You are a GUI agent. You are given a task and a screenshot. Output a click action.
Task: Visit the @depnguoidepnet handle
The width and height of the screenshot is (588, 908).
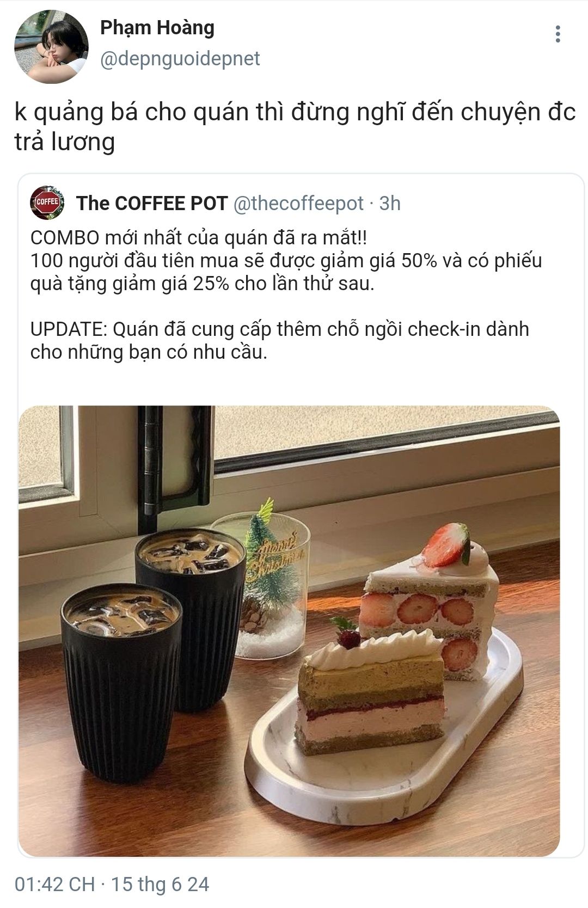[180, 58]
